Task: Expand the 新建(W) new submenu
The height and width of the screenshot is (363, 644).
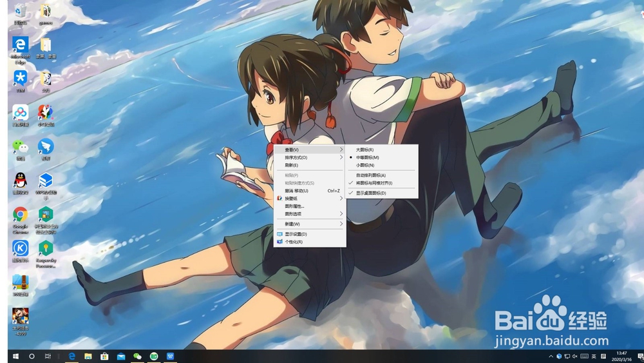Action: [x=310, y=224]
